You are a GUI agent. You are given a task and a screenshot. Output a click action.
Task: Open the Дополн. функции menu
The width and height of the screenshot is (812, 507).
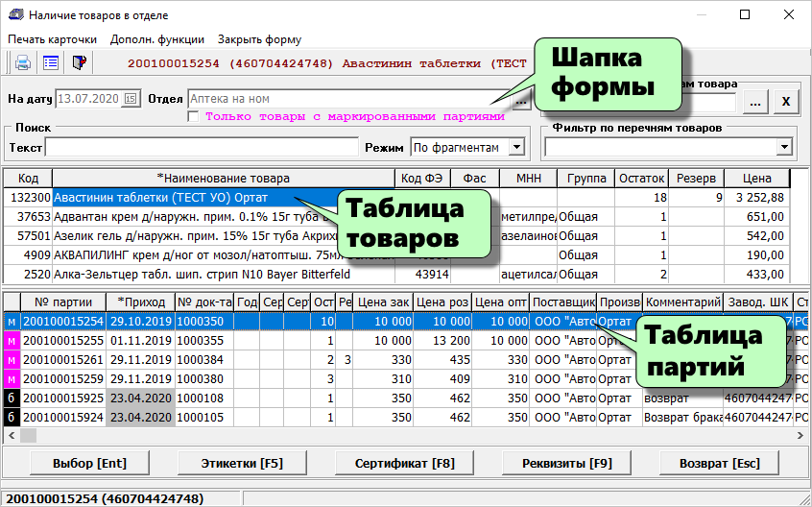click(156, 39)
